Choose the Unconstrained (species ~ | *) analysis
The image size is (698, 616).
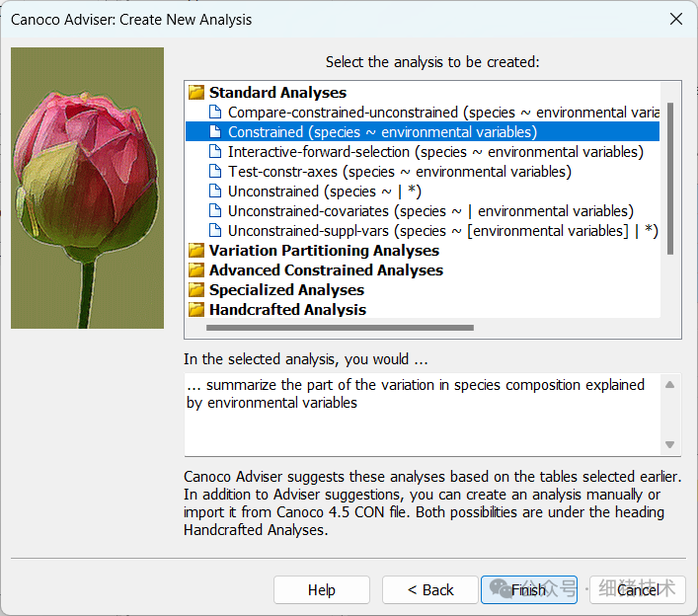click(x=324, y=192)
